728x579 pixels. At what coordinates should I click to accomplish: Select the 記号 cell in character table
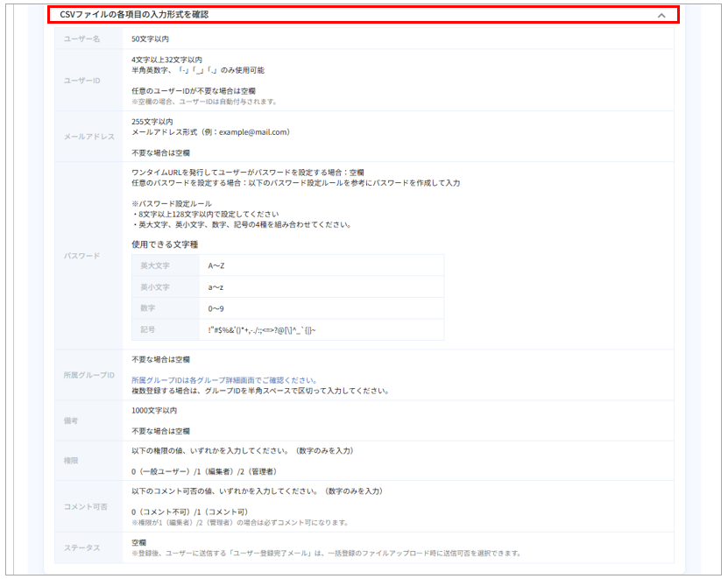point(148,329)
